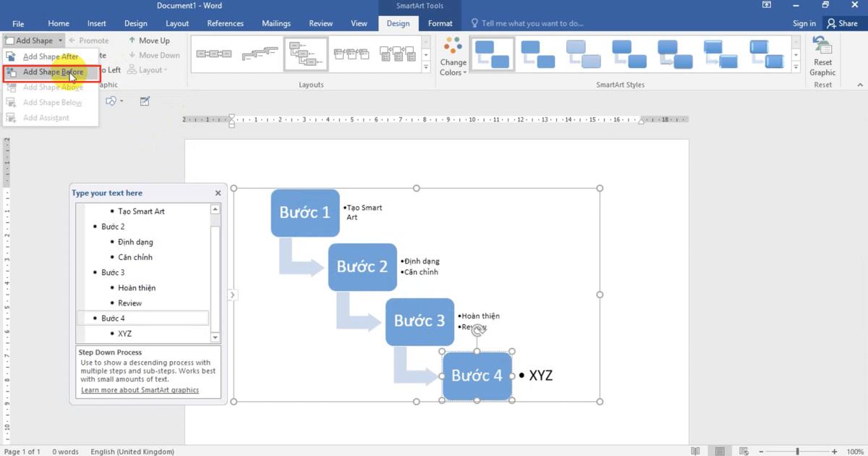Viewport: 868px width, 456px height.
Task: Select the first horizontal process layout thumbnail
Action: (x=214, y=54)
